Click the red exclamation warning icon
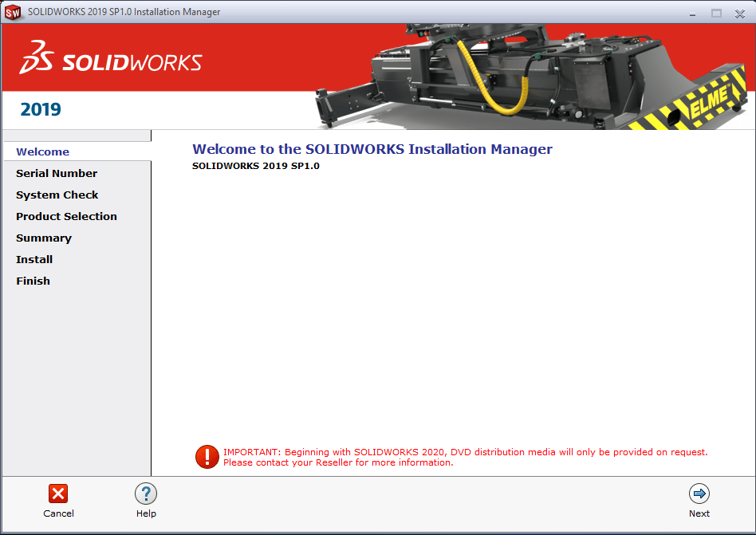The height and width of the screenshot is (535, 756). (207, 457)
